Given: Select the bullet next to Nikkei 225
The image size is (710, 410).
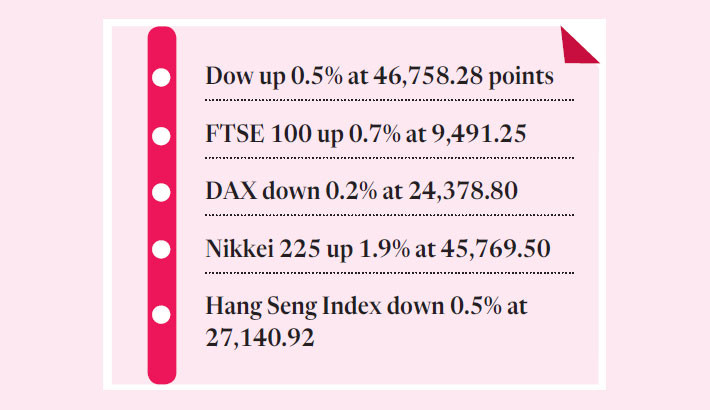Looking at the screenshot, I should (x=161, y=247).
